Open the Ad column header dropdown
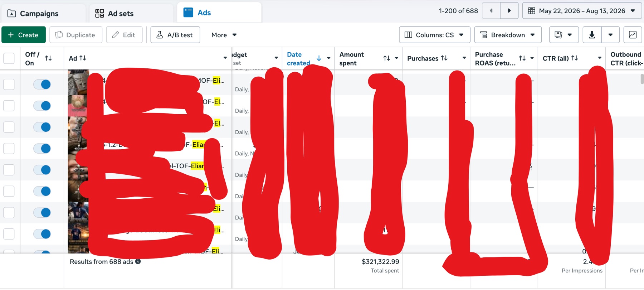 (225, 58)
